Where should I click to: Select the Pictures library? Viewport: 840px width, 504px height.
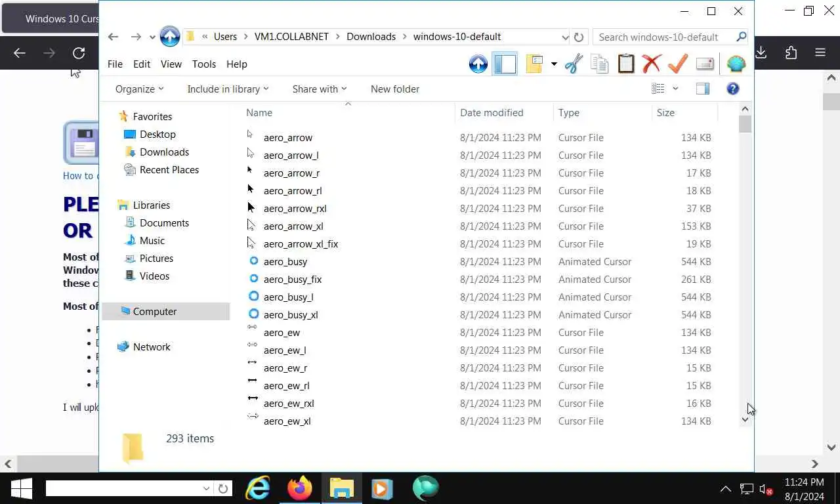[x=156, y=258]
